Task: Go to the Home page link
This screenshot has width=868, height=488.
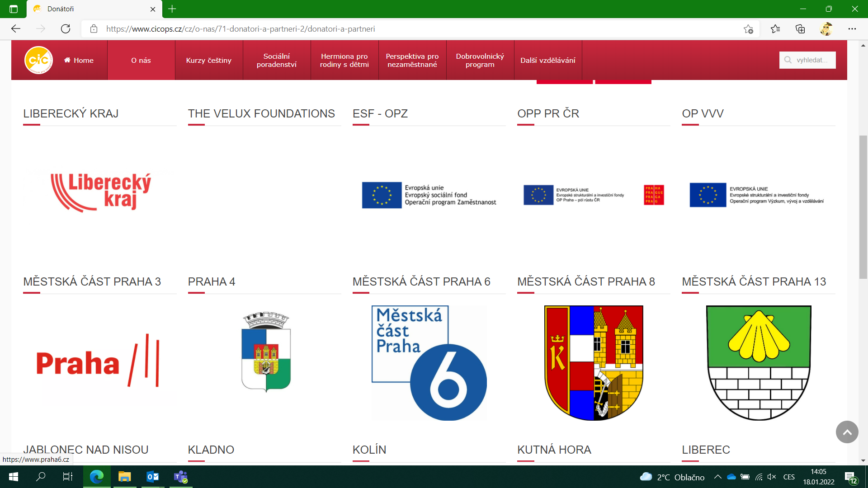Action: (x=79, y=60)
